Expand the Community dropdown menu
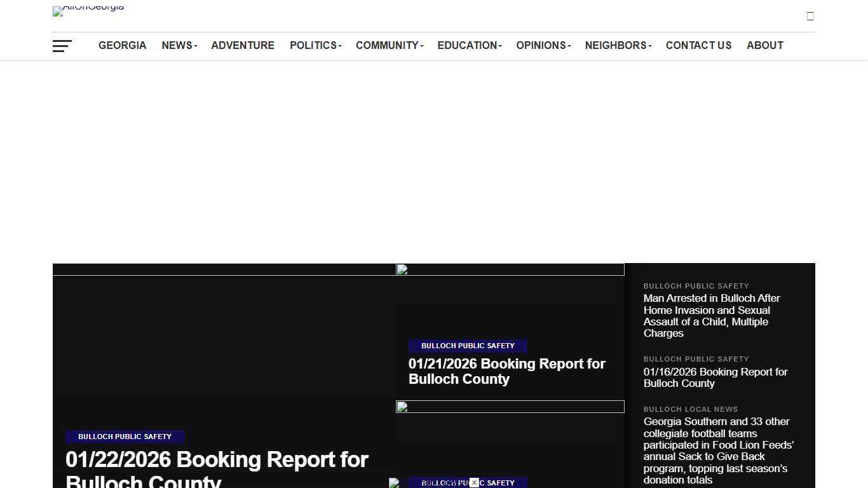The width and height of the screenshot is (868, 488). (x=389, y=46)
